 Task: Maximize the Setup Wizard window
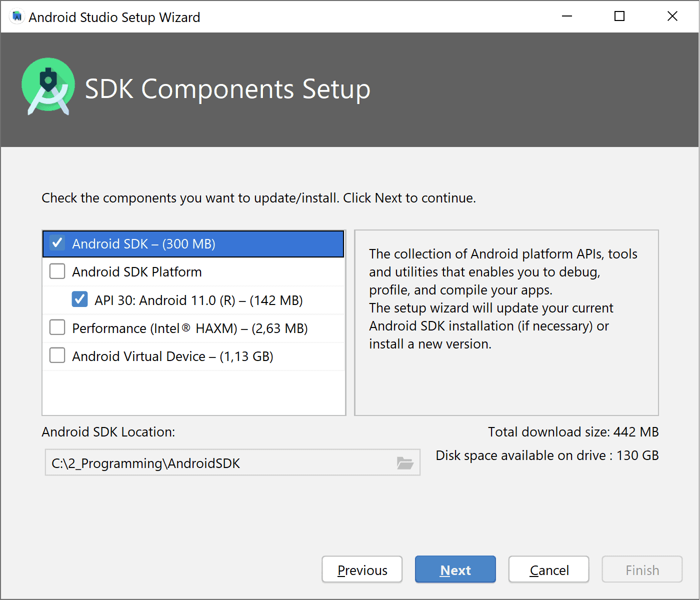(x=619, y=16)
